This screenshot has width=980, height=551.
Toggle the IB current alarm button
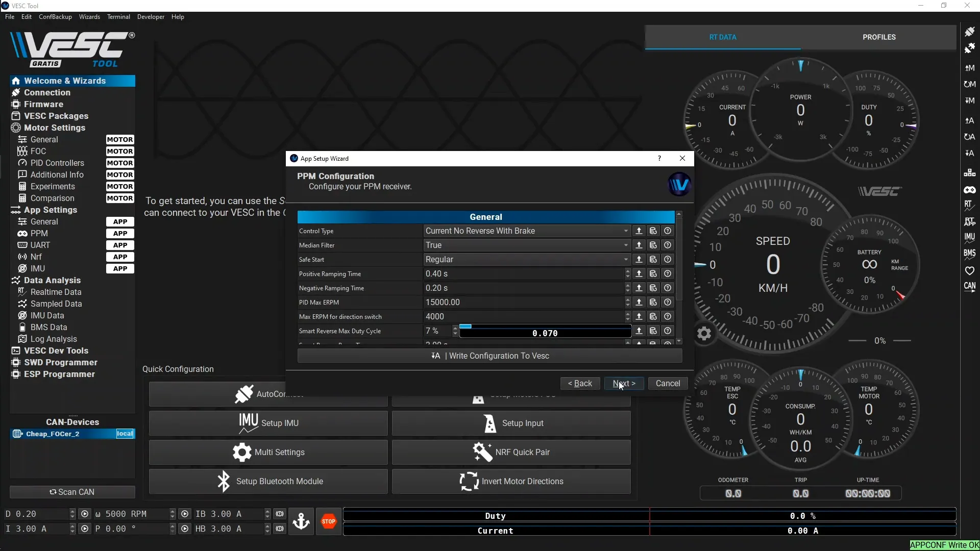point(279,514)
